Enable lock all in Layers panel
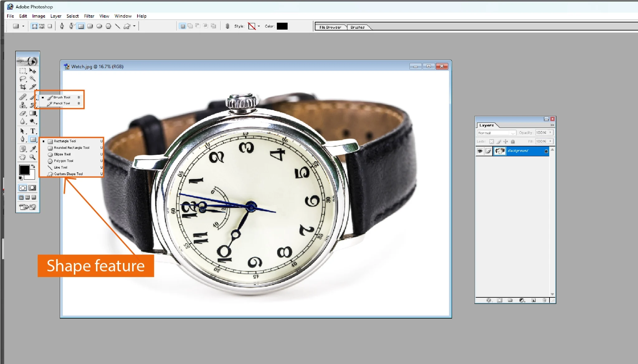Viewport: 638px width, 364px height. coord(513,141)
